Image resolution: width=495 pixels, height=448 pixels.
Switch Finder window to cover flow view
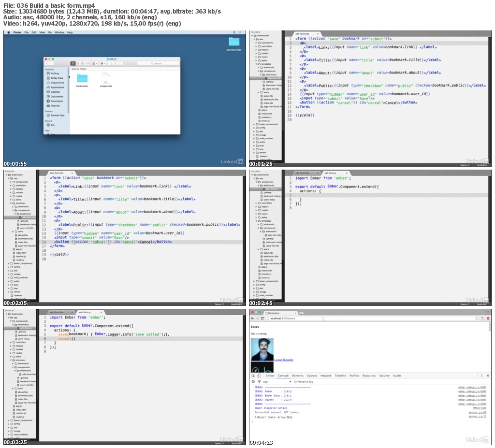click(88, 63)
